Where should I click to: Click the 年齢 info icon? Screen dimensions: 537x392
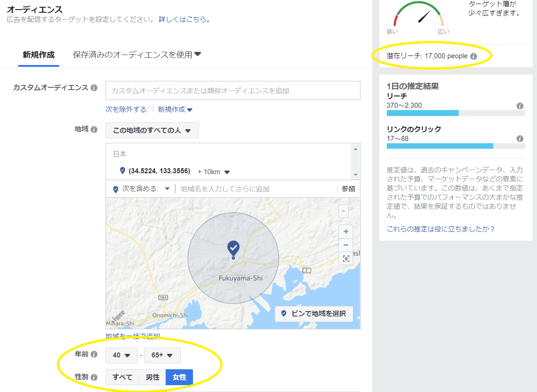point(95,355)
